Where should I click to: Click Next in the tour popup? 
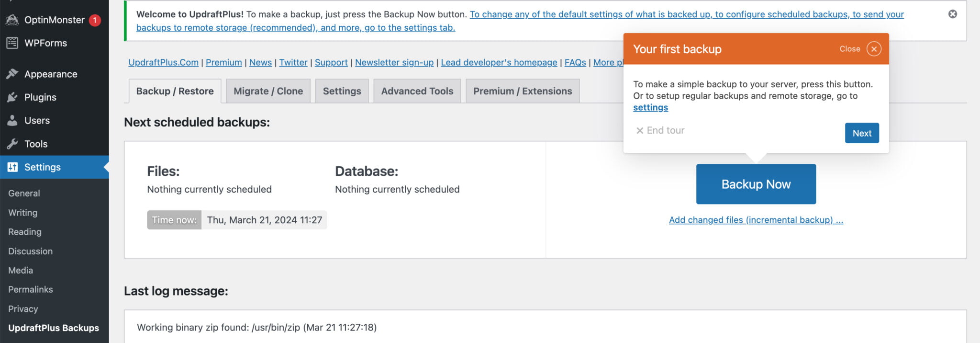(861, 133)
